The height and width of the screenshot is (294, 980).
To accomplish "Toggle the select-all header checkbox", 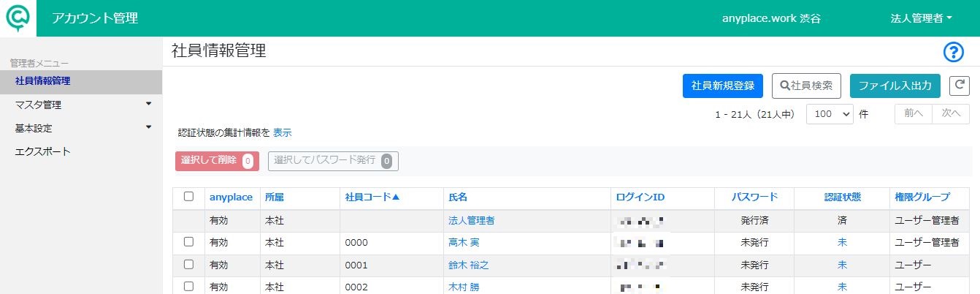I will pyautogui.click(x=189, y=196).
